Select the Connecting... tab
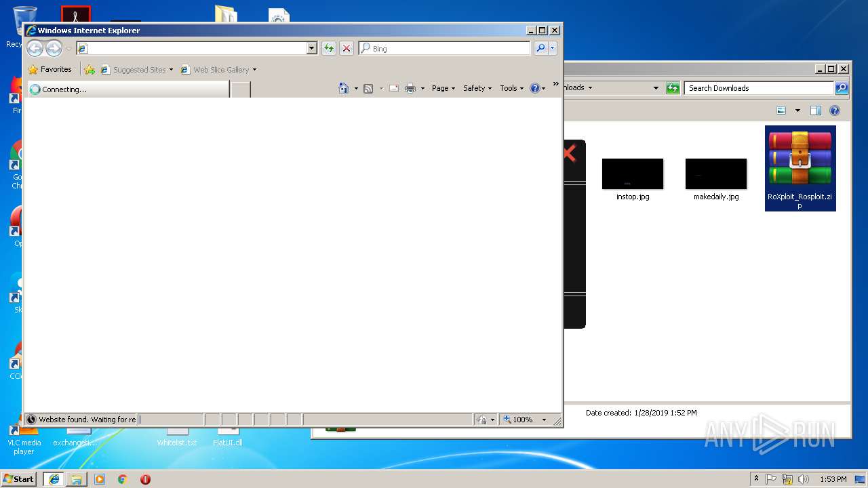Image resolution: width=868 pixels, height=488 pixels. point(127,89)
